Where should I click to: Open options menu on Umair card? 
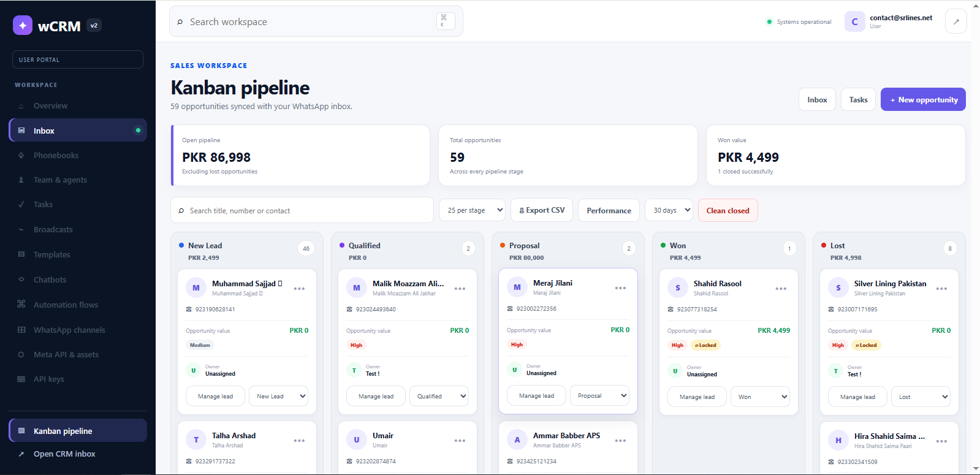click(460, 441)
